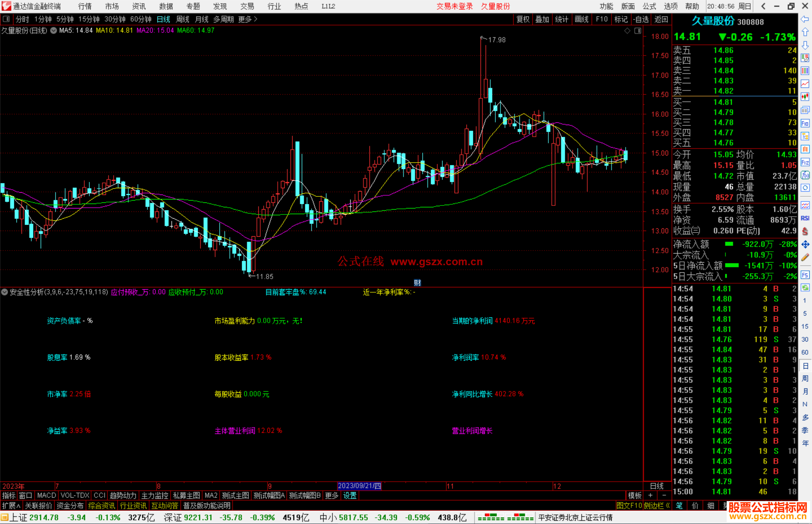The width and height of the screenshot is (812, 524).
Task: Click the candlestick chart icon in sidebar
Action: point(805,97)
